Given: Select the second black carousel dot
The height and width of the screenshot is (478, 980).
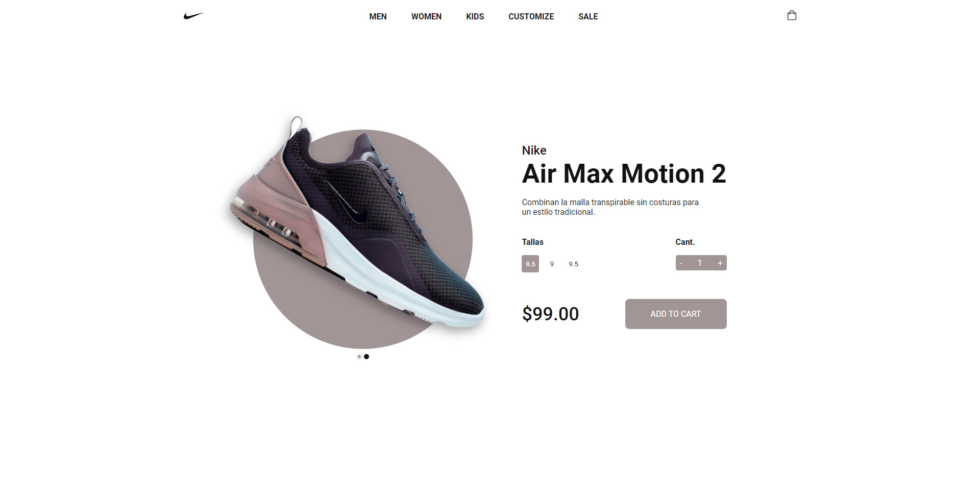Looking at the screenshot, I should (366, 357).
